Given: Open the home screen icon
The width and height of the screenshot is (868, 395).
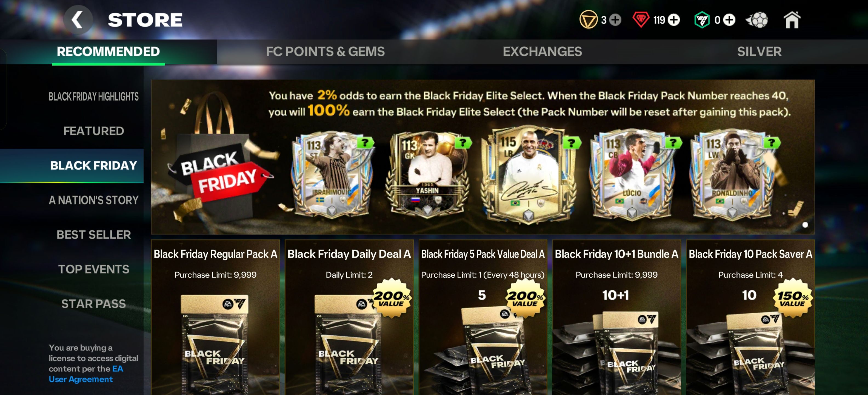Looking at the screenshot, I should coord(792,19).
